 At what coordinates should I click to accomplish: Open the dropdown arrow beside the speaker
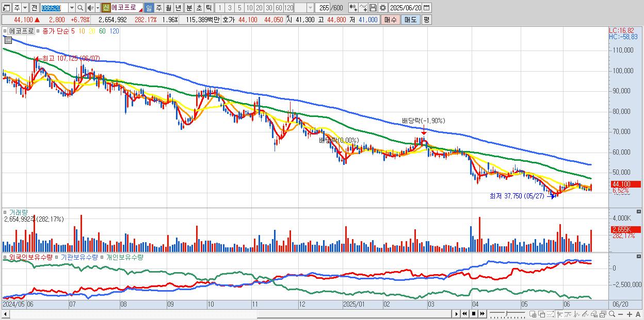click(x=98, y=8)
